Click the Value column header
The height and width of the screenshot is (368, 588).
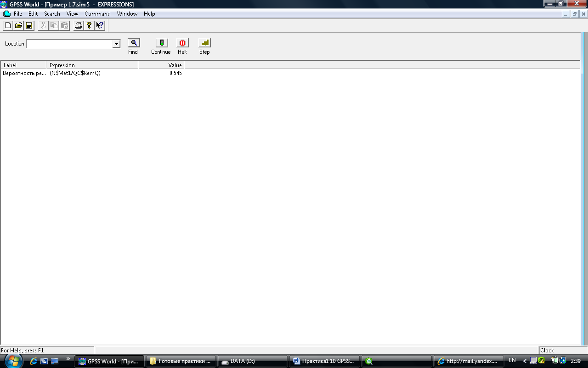[161, 65]
